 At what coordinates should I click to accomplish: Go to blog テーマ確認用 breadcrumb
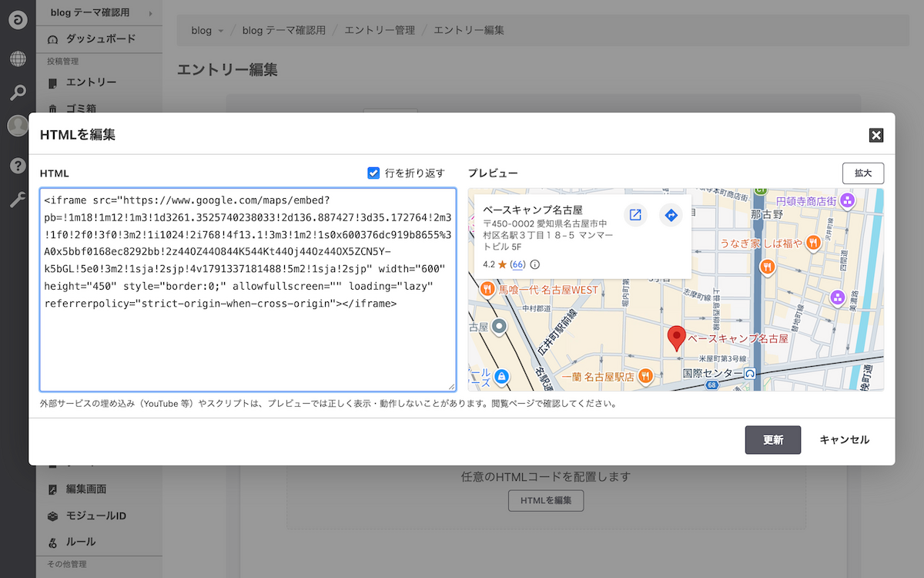[284, 30]
